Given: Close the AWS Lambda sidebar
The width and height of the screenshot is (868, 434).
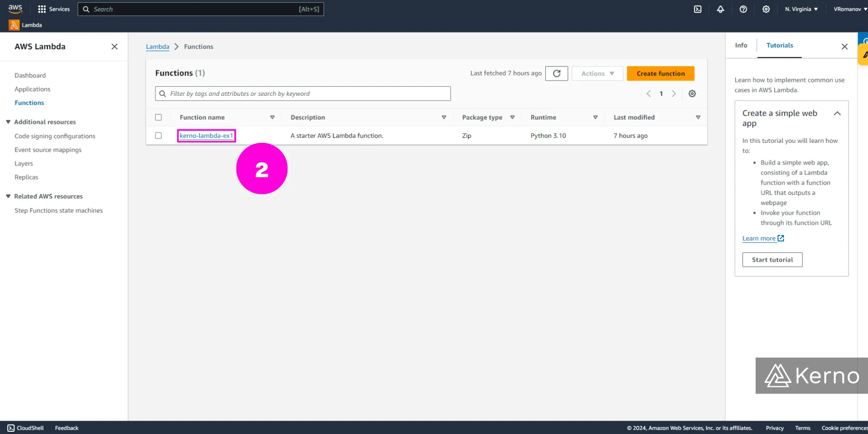Looking at the screenshot, I should tap(114, 47).
